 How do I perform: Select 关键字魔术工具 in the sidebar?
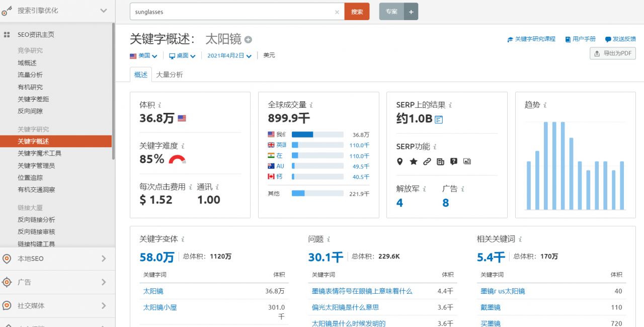[x=40, y=153]
